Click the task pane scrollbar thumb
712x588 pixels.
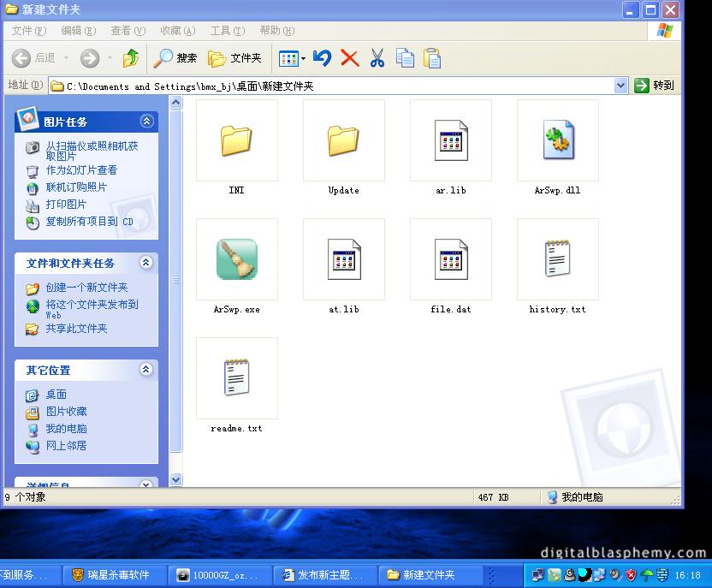pyautogui.click(x=176, y=281)
